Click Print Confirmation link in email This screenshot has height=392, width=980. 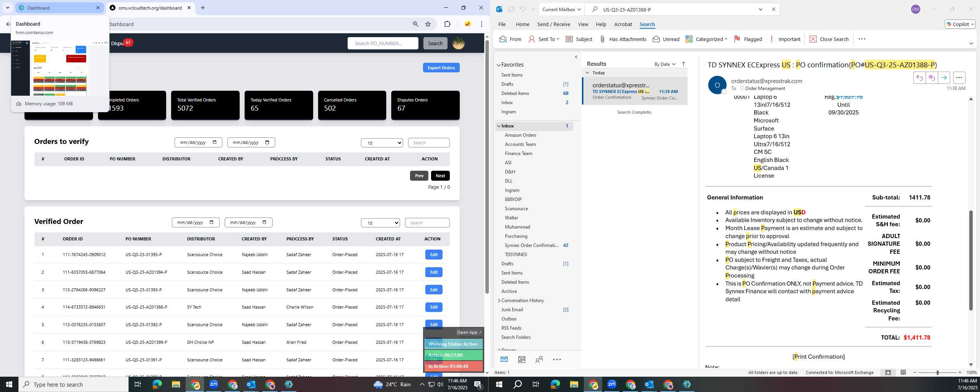[x=818, y=357]
